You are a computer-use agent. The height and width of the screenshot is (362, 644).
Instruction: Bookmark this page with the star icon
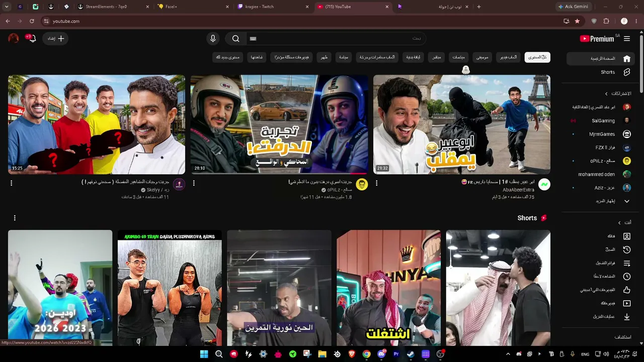coord(577,21)
